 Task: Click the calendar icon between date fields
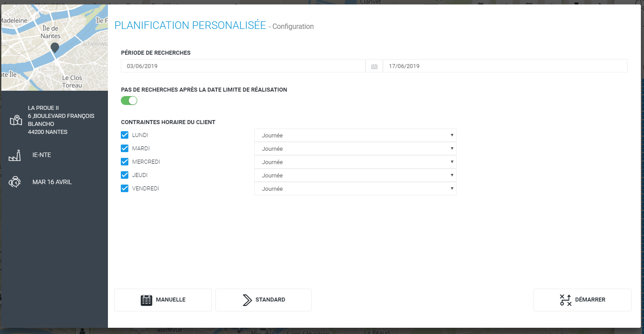(374, 66)
